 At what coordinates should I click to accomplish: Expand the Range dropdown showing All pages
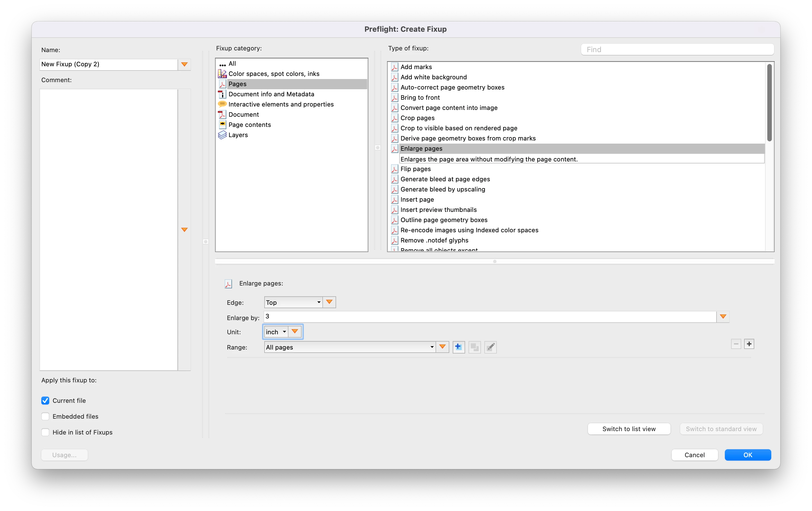click(x=349, y=347)
